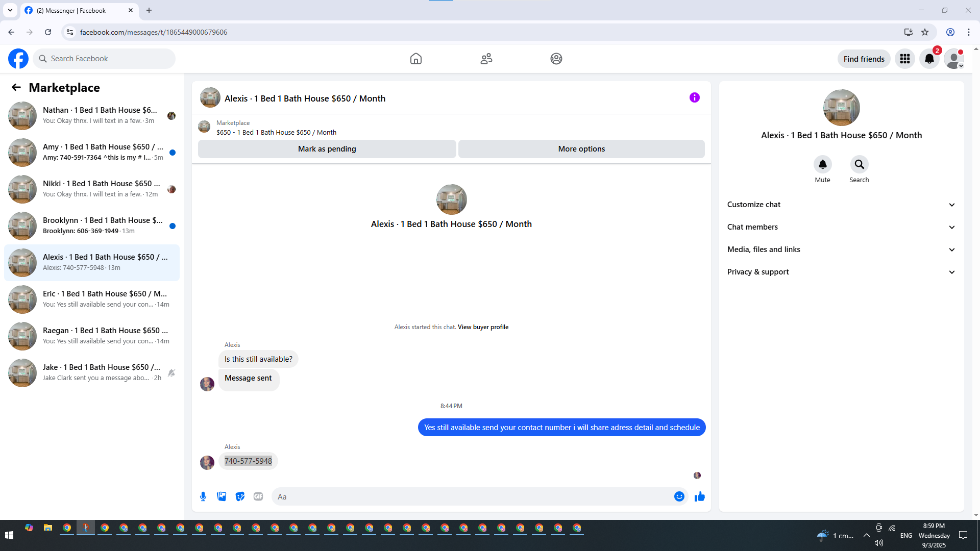The image size is (980, 551).
Task: Open Eric's conversation in the list
Action: pyautogui.click(x=92, y=299)
